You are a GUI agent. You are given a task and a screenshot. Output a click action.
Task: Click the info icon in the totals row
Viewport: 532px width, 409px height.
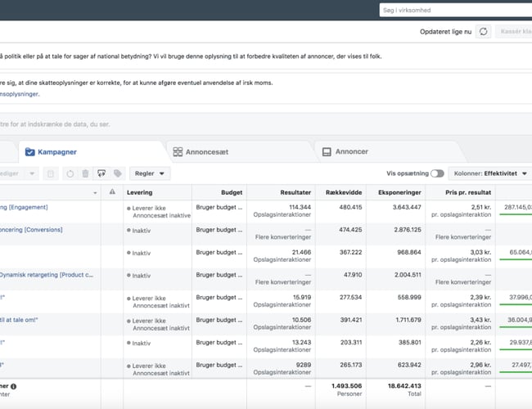pos(14,386)
